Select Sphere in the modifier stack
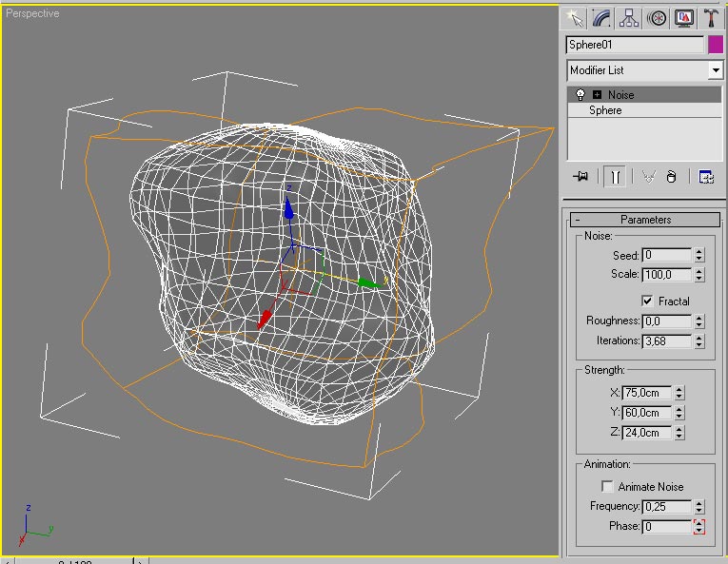 (x=605, y=110)
